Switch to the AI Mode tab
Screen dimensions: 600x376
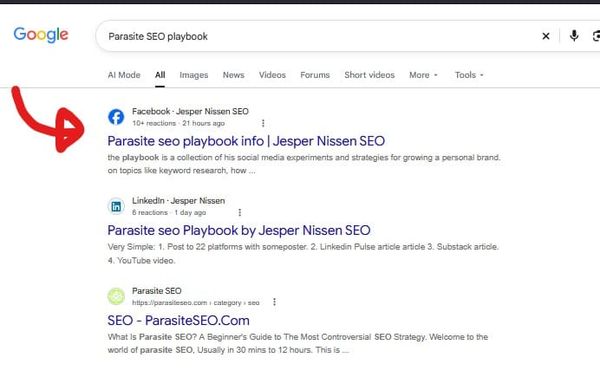click(x=124, y=75)
